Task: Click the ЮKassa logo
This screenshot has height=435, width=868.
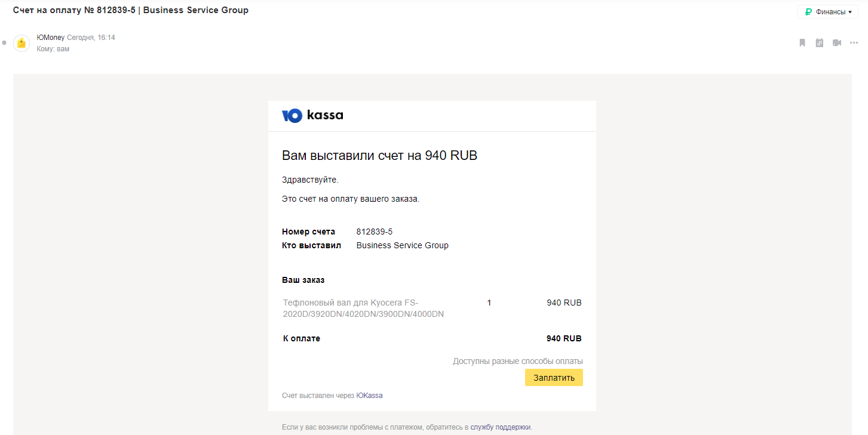Action: pyautogui.click(x=312, y=115)
